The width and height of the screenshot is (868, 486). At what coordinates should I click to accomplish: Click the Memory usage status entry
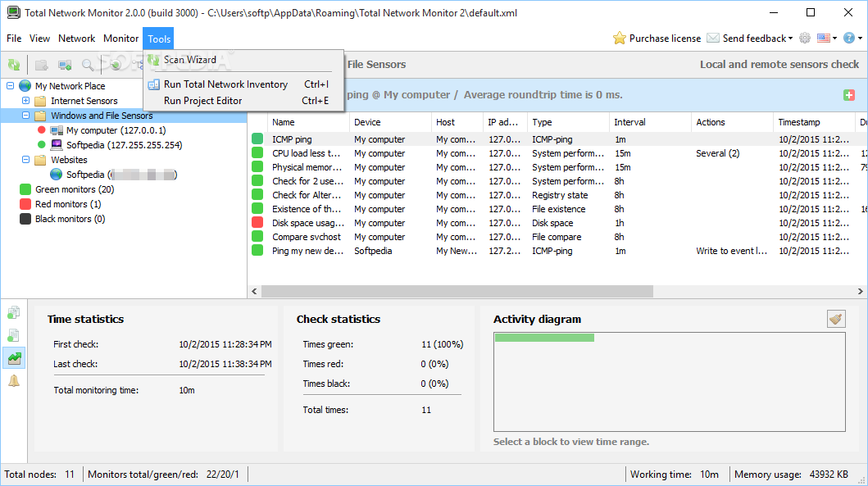(x=791, y=475)
